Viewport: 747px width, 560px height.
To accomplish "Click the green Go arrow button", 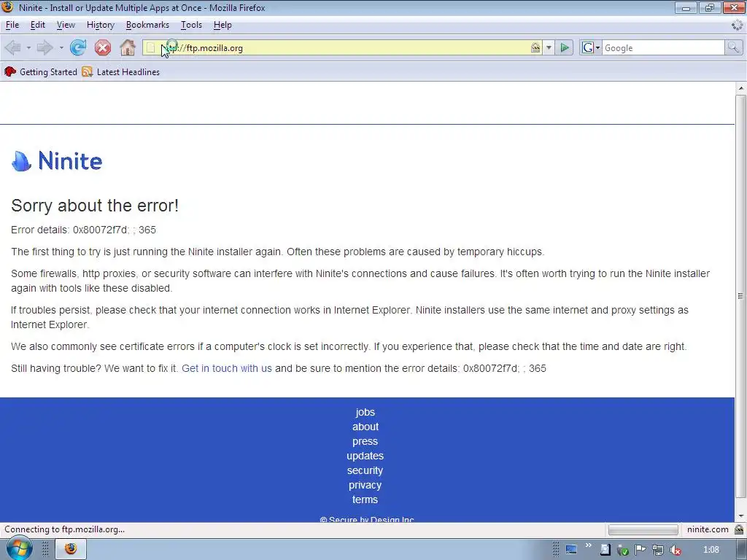I will [565, 47].
